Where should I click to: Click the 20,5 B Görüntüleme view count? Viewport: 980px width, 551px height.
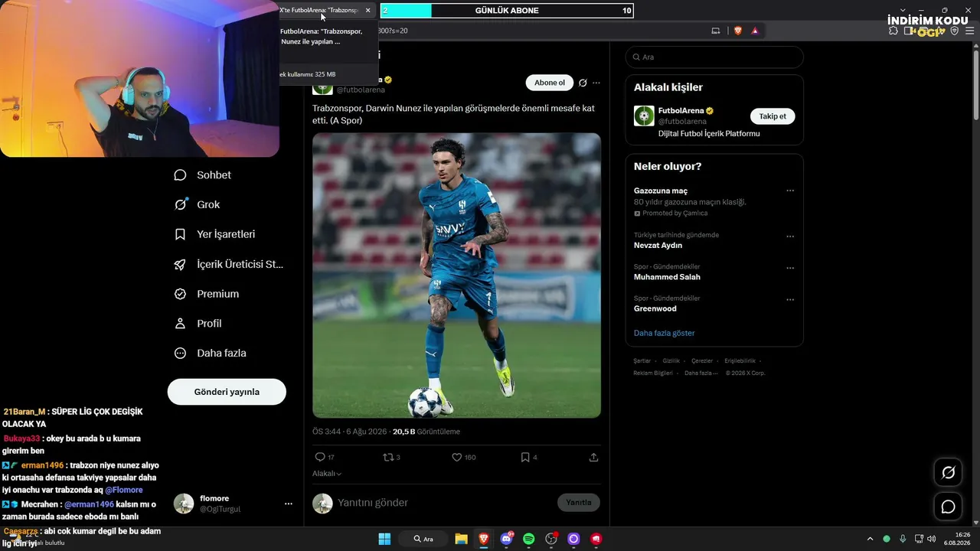pyautogui.click(x=426, y=432)
